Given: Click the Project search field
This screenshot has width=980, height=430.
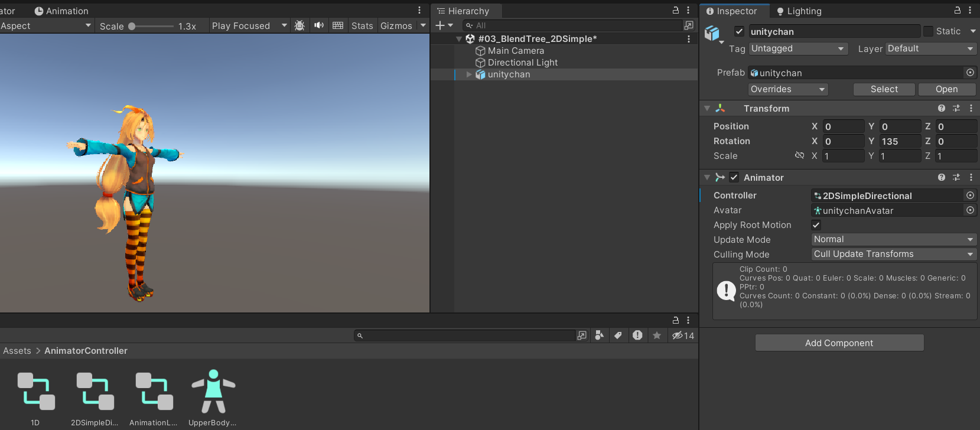Looking at the screenshot, I should click(465, 335).
